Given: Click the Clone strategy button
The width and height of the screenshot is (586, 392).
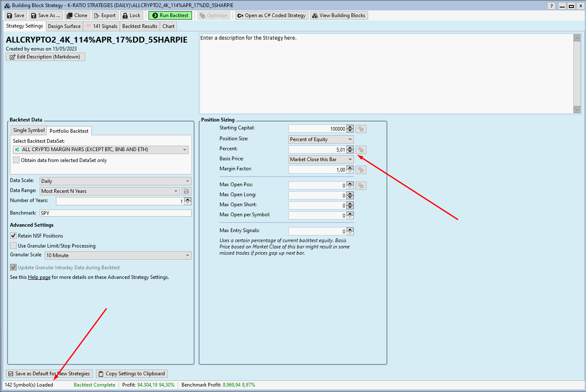Looking at the screenshot, I should click(x=77, y=15).
